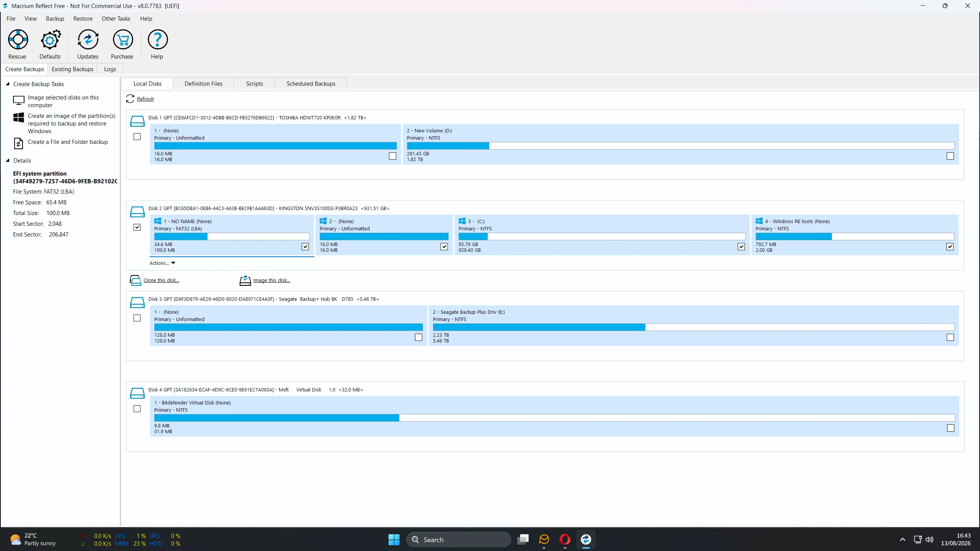
Task: Click the Image this disk icon
Action: (x=245, y=280)
